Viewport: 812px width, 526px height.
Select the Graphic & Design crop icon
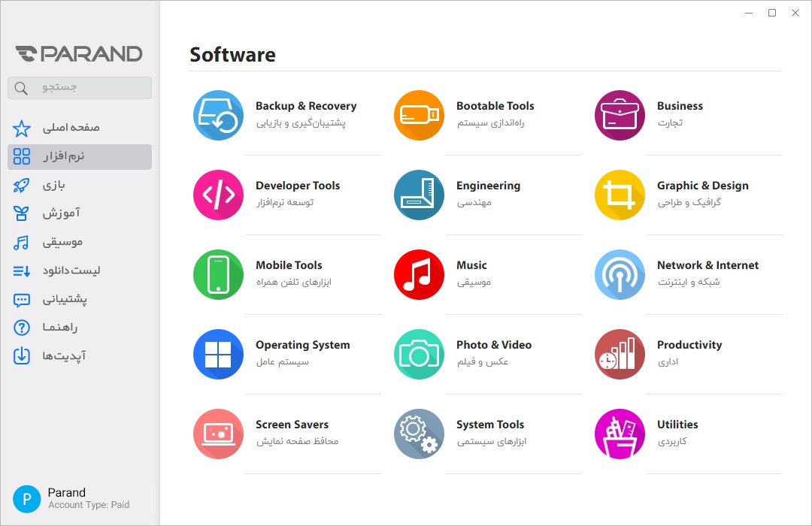click(620, 195)
